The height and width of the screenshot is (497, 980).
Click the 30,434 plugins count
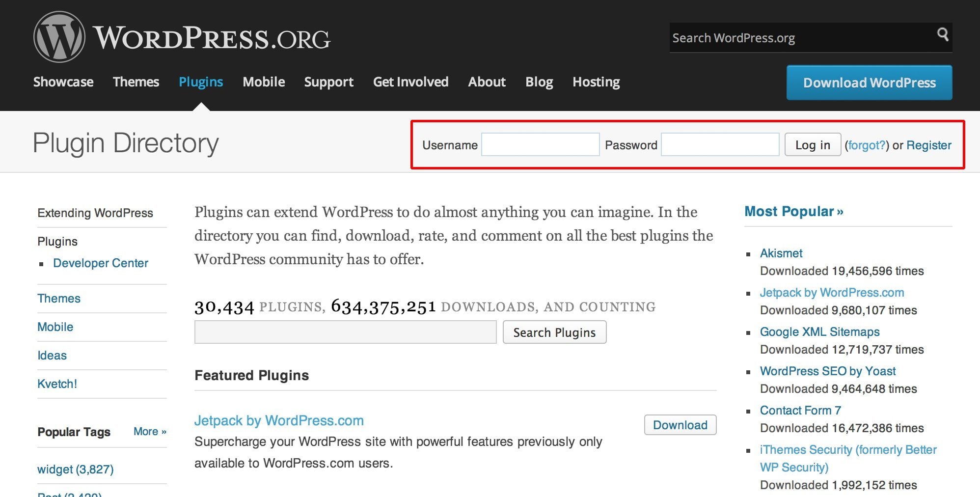coord(224,307)
